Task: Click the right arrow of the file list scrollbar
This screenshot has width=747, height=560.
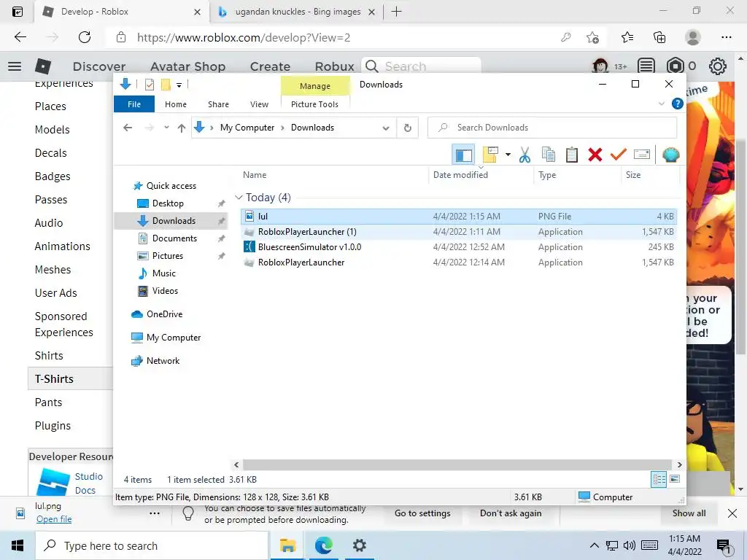Action: [679, 464]
